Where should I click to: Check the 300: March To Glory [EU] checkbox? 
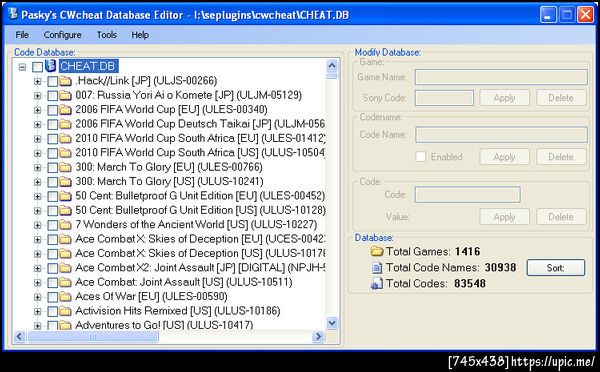[x=52, y=168]
